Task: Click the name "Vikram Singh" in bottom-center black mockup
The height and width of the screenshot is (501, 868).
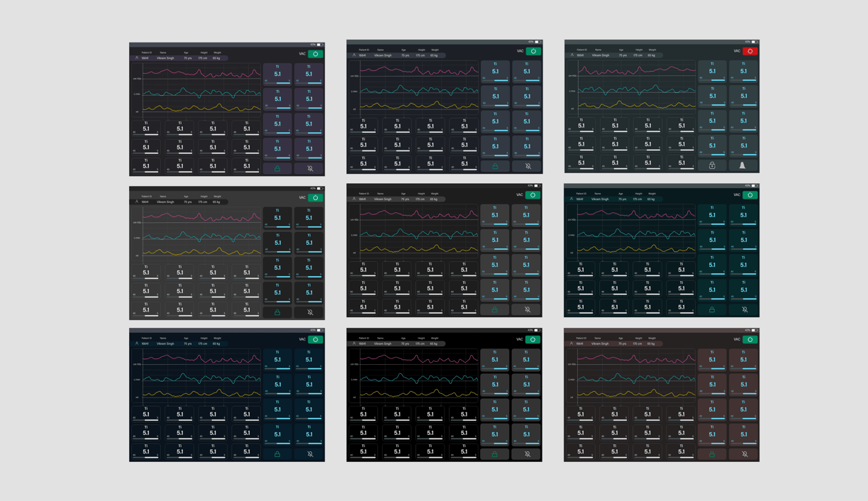Action: pos(383,343)
